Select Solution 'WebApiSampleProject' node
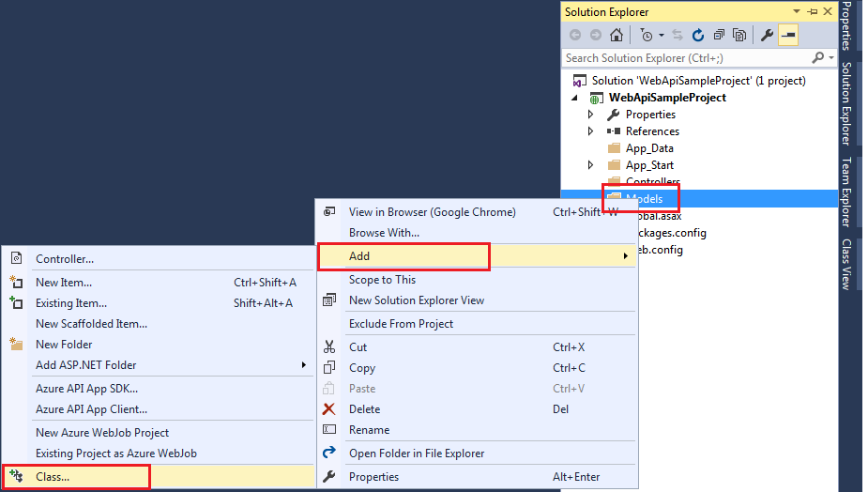Screen dimensions: 868x492 (698, 81)
